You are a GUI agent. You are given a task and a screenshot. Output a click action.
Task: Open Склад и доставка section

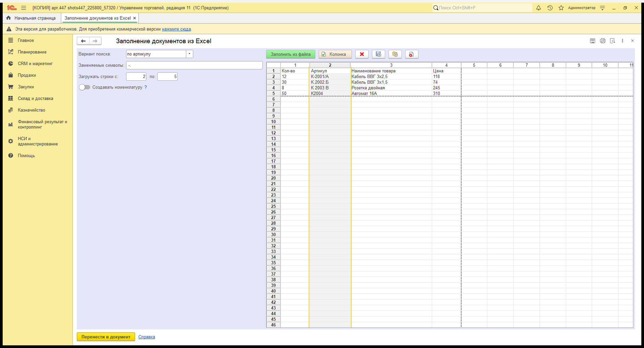35,98
